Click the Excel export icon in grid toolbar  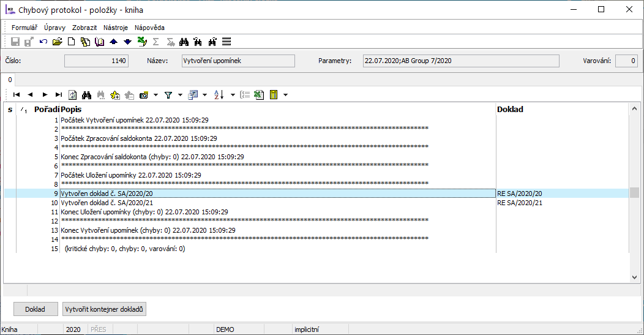click(x=259, y=95)
